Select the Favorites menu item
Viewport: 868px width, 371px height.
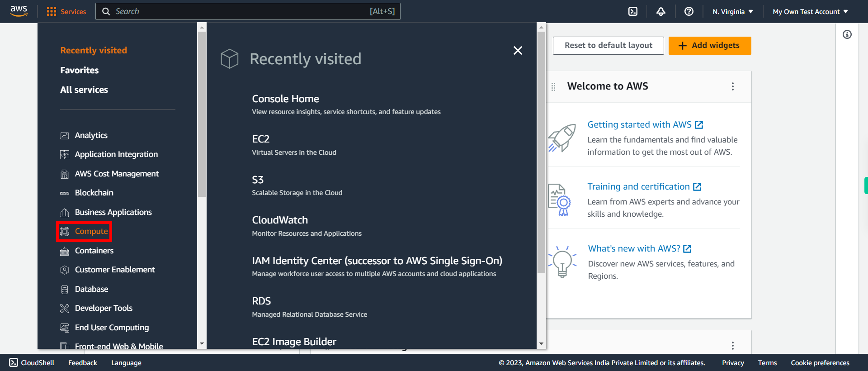80,70
